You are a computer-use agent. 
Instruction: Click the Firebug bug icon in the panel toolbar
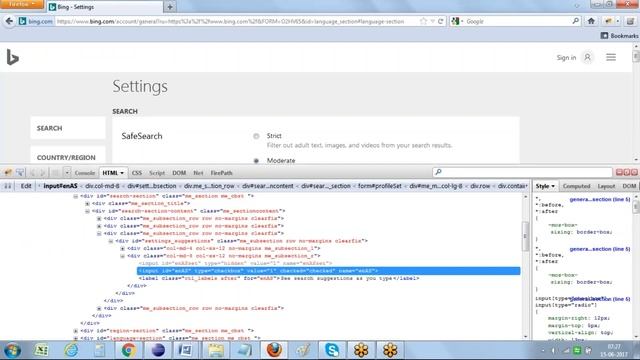click(8, 173)
